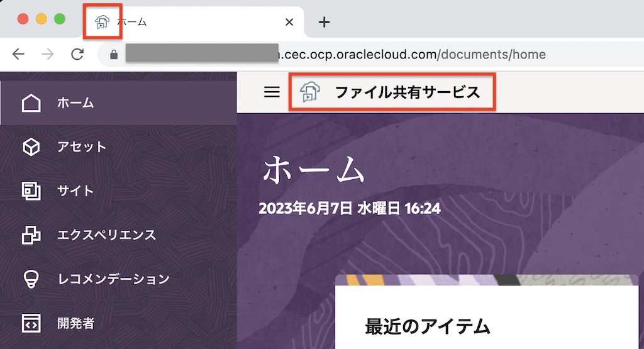Click the Assets cube icon
The width and height of the screenshot is (644, 349).
31,147
